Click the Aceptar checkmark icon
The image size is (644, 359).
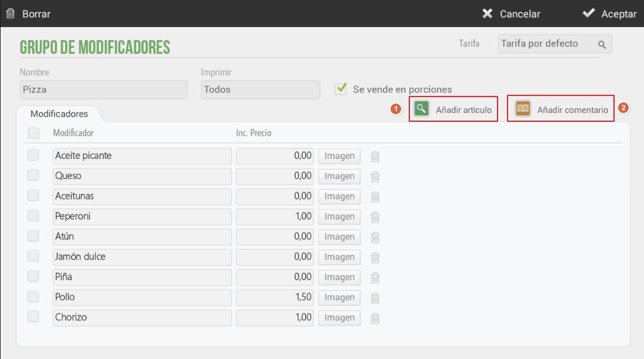tap(589, 13)
